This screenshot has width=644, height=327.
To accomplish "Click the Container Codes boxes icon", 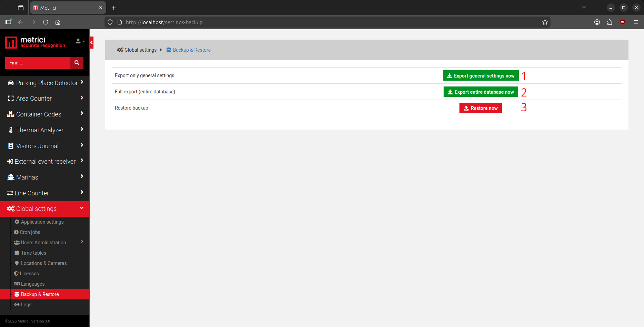I will [x=11, y=114].
